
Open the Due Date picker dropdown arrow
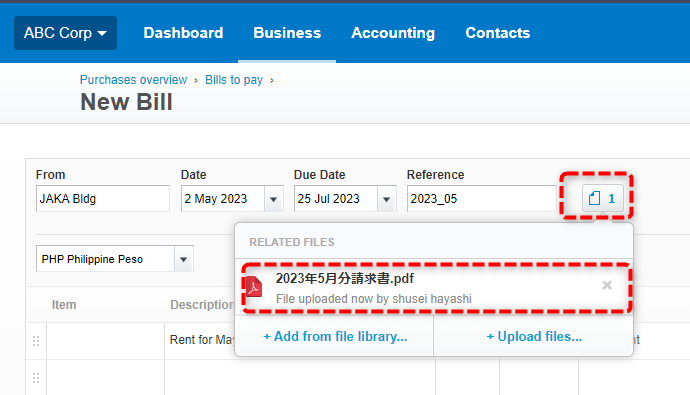386,199
